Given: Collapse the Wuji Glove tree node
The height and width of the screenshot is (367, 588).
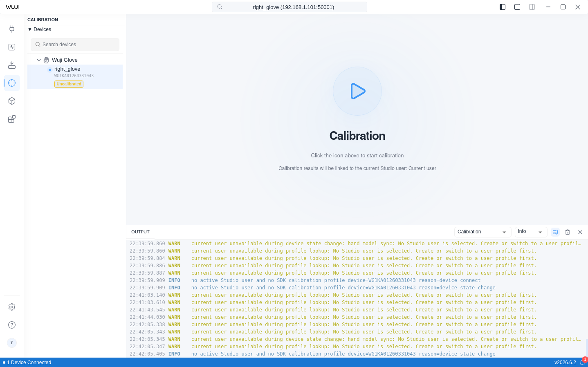Looking at the screenshot, I should [x=39, y=60].
